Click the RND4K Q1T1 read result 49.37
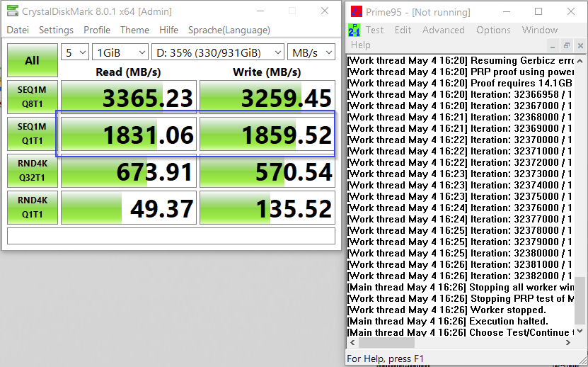Screen dimensions: 588x367 tap(129, 208)
